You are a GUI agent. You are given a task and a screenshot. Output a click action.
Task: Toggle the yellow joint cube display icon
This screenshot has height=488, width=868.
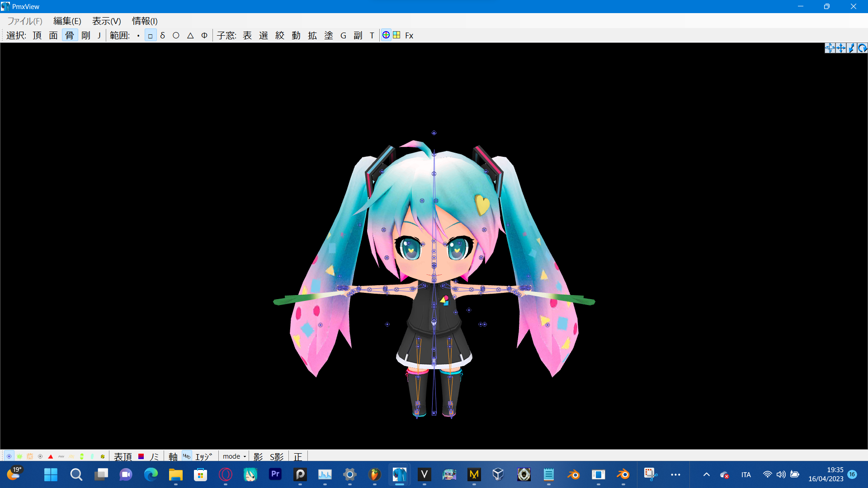(103, 456)
